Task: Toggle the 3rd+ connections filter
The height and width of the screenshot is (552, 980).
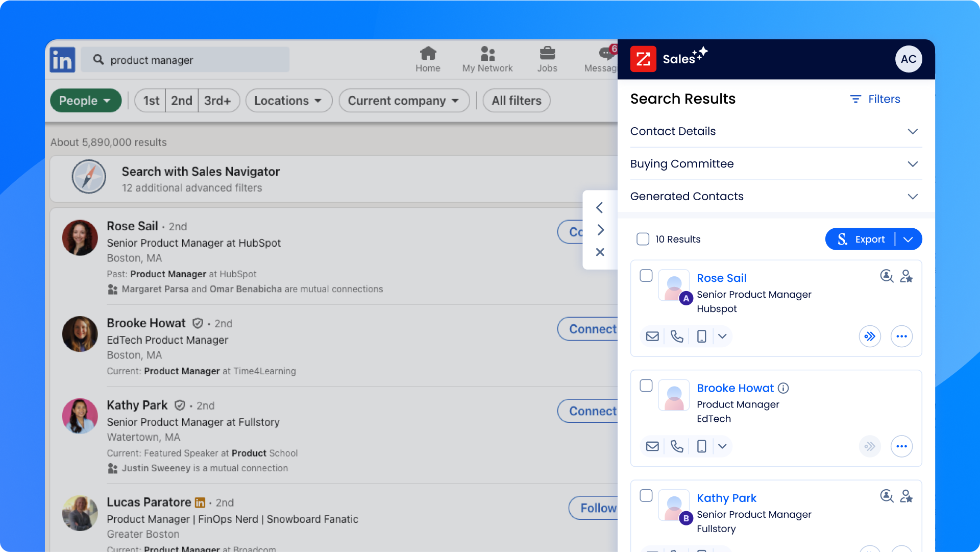Action: (218, 101)
